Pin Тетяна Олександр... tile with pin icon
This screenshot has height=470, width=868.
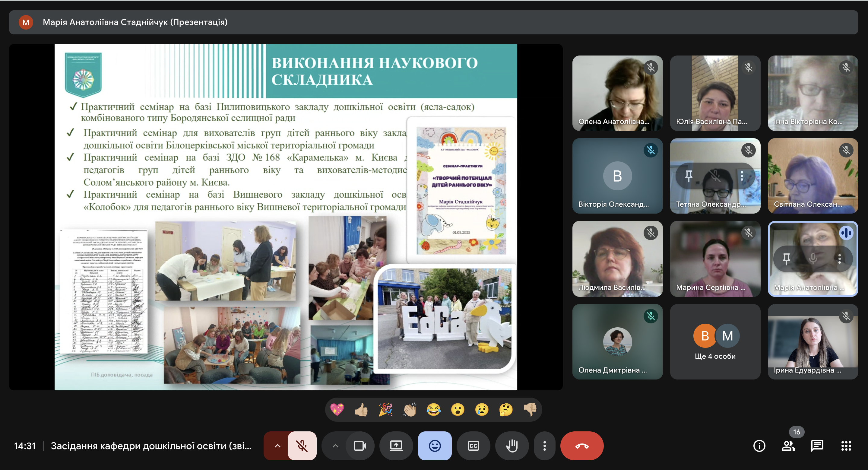[689, 176]
